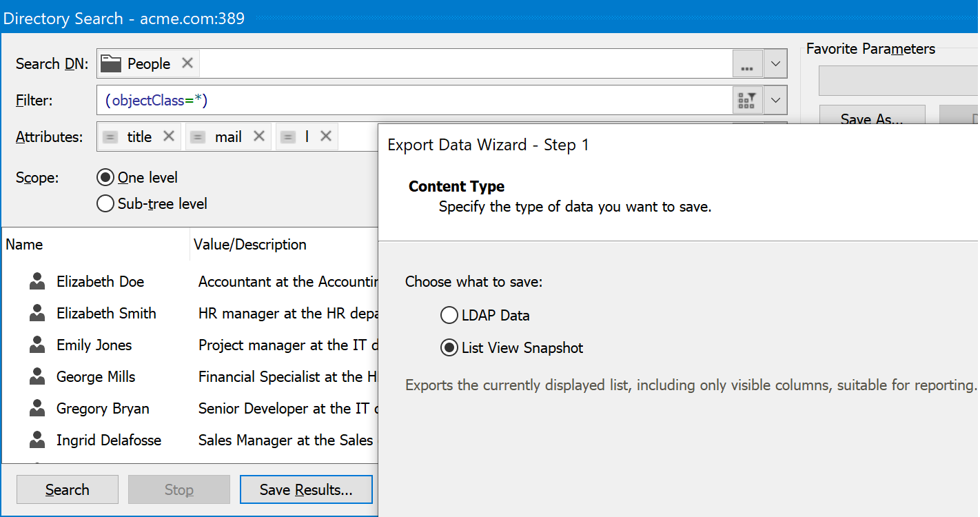Choose the LDAP Data option
The height and width of the screenshot is (517, 980).
click(x=449, y=316)
